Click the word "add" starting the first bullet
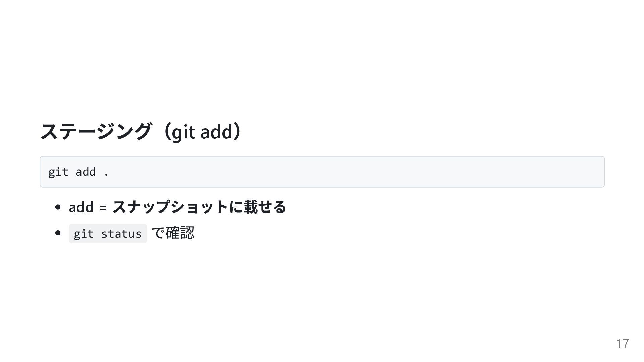The width and height of the screenshot is (644, 362). click(81, 207)
